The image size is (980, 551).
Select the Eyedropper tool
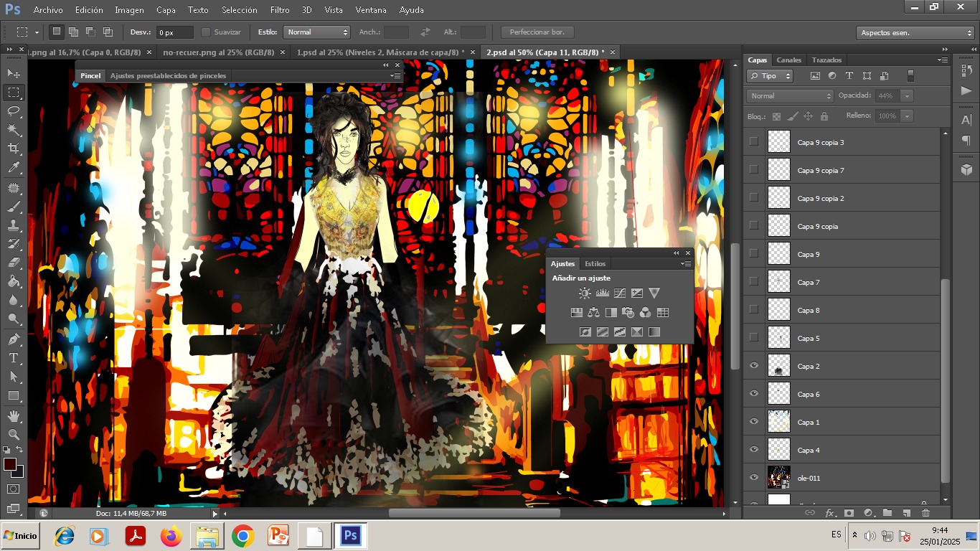tap(14, 167)
